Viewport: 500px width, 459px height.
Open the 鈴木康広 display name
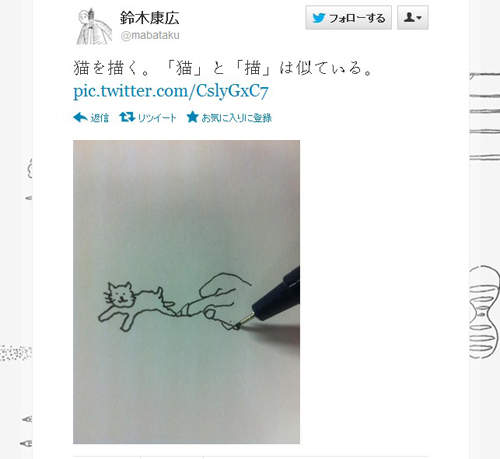(149, 18)
